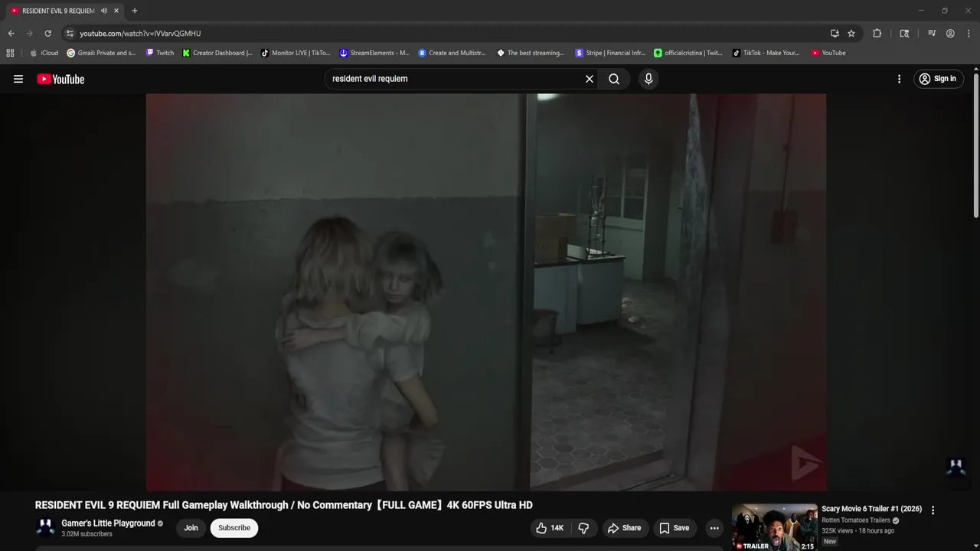Click the video player to pause

(x=486, y=292)
